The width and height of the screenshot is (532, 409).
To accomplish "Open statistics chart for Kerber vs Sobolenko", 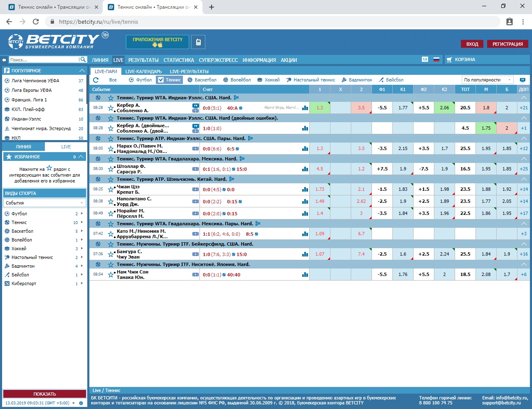I will coord(305,108).
